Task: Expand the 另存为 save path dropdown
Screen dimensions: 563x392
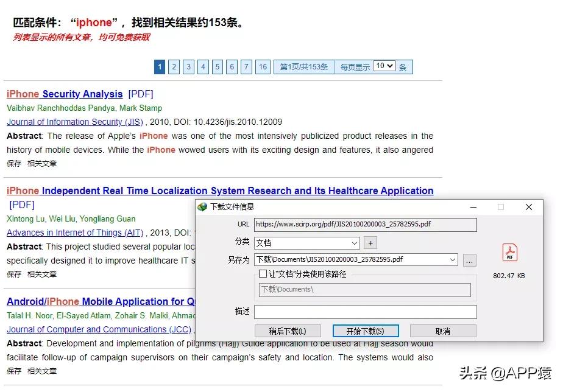Action: coord(453,259)
